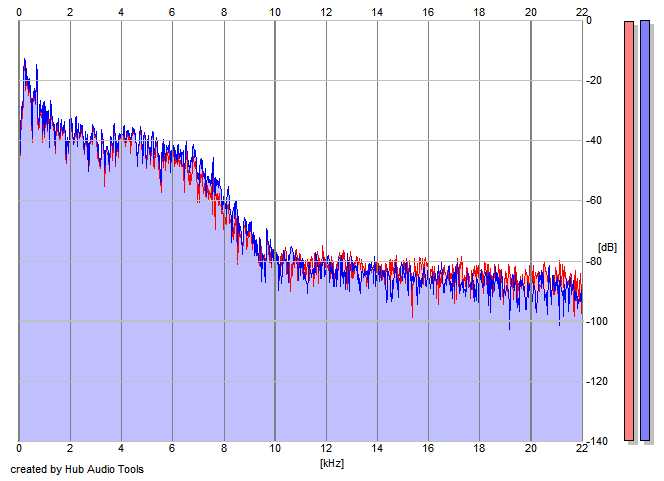Click the blue channel level bar
664x481 pixels.
[x=645, y=230]
